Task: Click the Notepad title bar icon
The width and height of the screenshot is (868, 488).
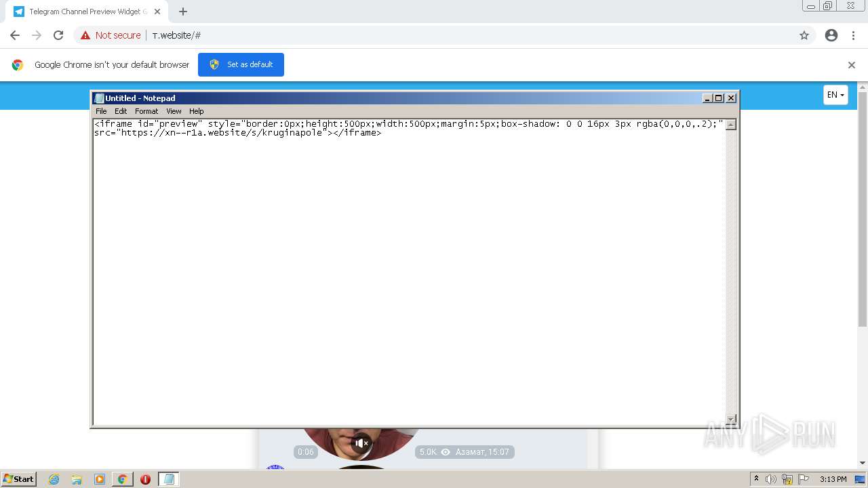Action: pyautogui.click(x=99, y=98)
